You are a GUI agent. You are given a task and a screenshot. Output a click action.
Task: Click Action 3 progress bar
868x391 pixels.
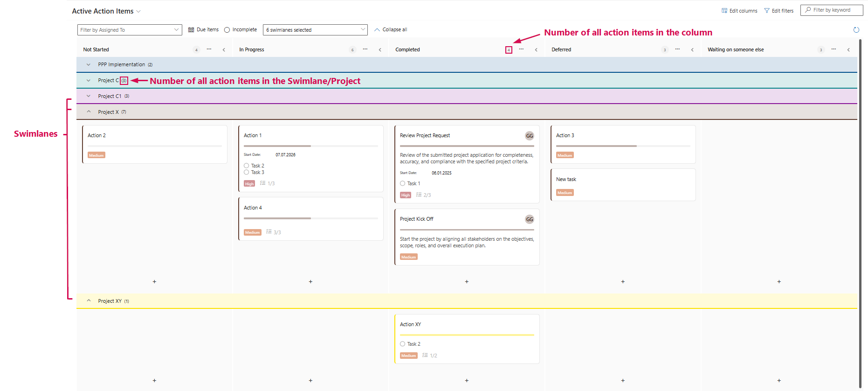623,146
